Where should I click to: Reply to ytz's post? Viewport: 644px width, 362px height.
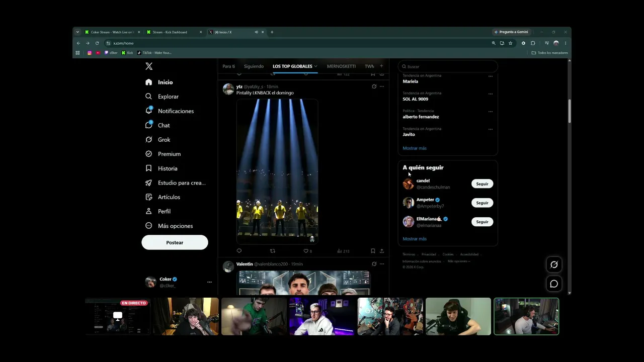click(x=239, y=251)
